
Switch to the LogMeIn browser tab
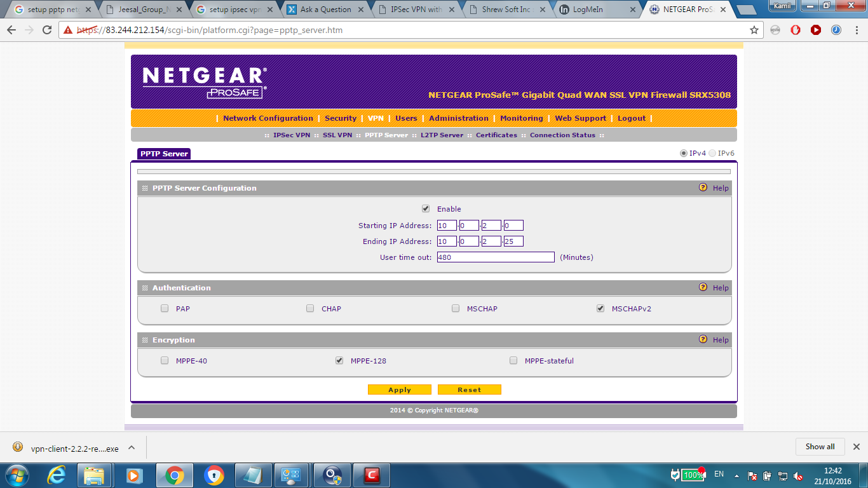pos(596,10)
